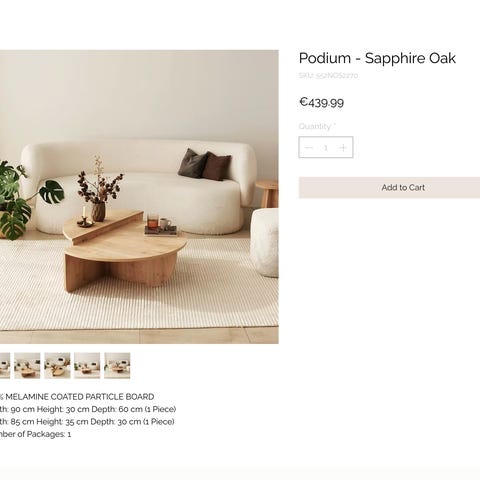Viewport: 480px width, 480px height.
Task: Increase quantity with the plus icon
Action: click(343, 147)
